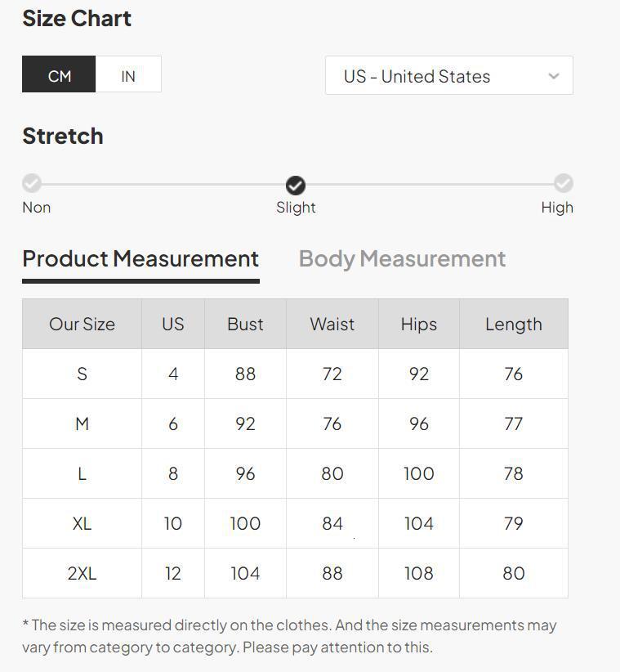This screenshot has height=672, width=620.
Task: Switch units to IN
Action: [128, 75]
